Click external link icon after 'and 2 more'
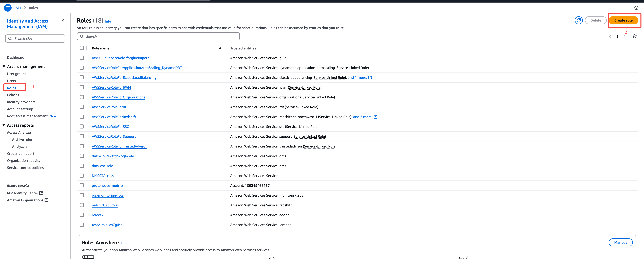This screenshot has width=644, height=259. click(375, 117)
